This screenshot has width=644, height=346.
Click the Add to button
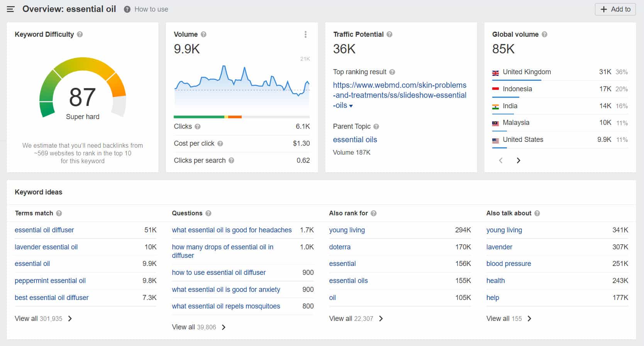point(615,9)
